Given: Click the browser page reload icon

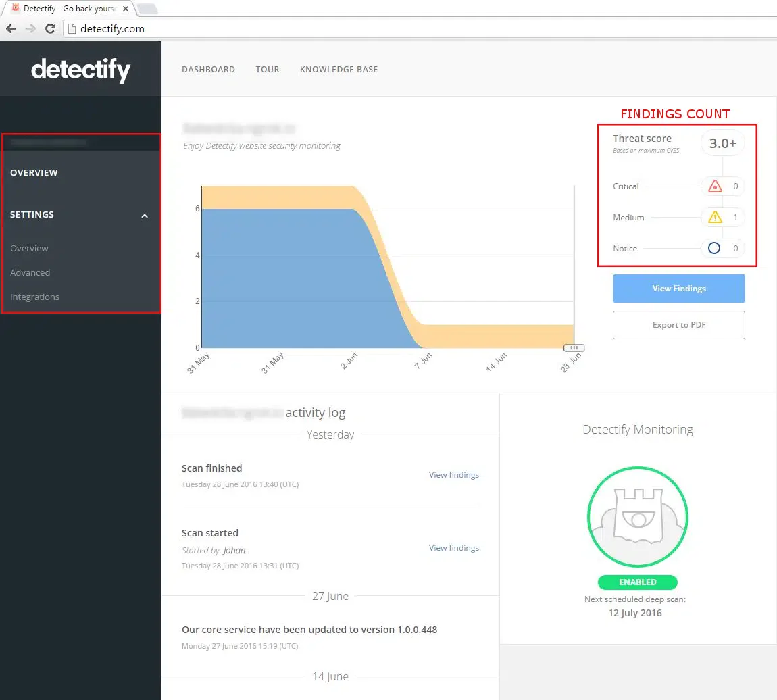Looking at the screenshot, I should pyautogui.click(x=50, y=28).
